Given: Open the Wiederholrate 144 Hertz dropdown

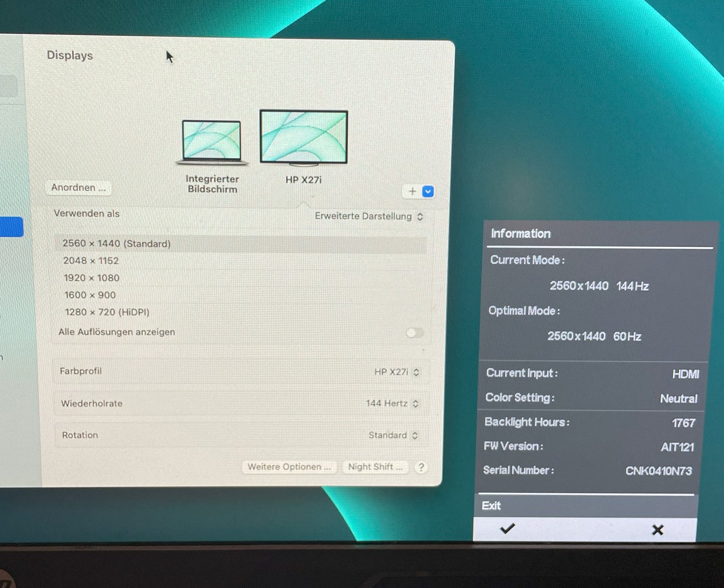Looking at the screenshot, I should click(x=392, y=403).
